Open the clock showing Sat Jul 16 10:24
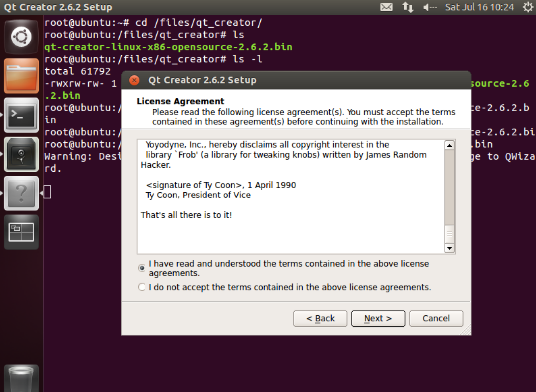The width and height of the screenshot is (536, 392). point(479,7)
